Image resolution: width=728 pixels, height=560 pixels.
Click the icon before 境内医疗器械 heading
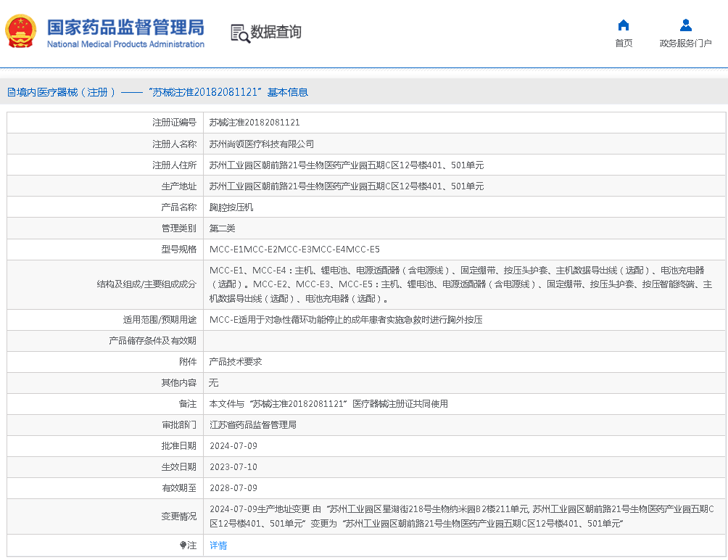(x=11, y=92)
